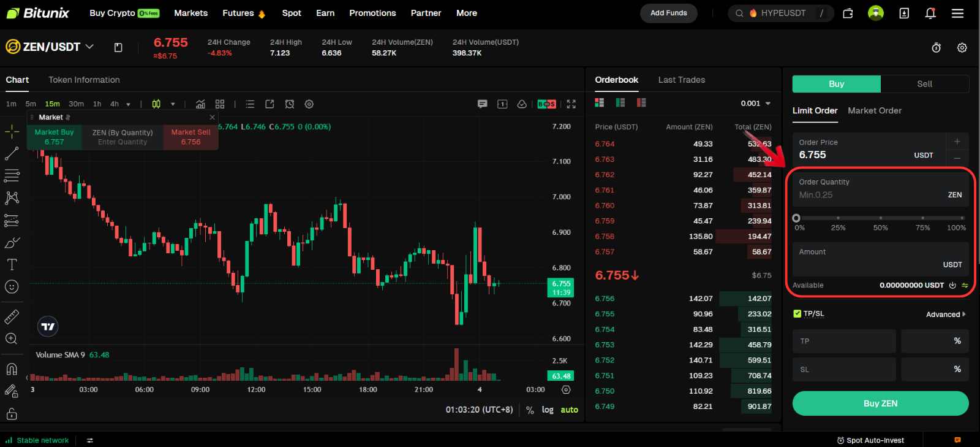Screen dimensions: 980x447
Task: Expand more chart timeframes arrow
Action: (x=128, y=104)
